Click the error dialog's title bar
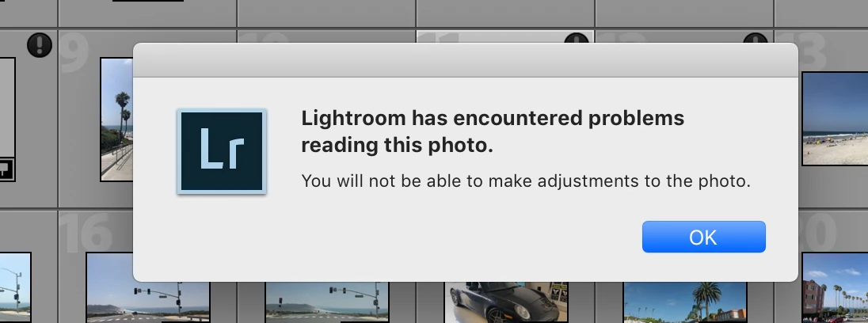 tap(466, 59)
